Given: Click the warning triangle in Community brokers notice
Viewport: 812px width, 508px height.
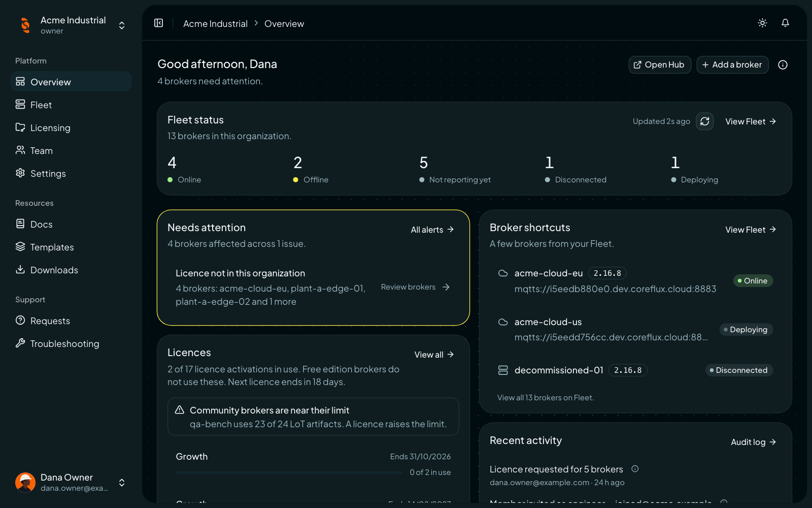Looking at the screenshot, I should [180, 410].
